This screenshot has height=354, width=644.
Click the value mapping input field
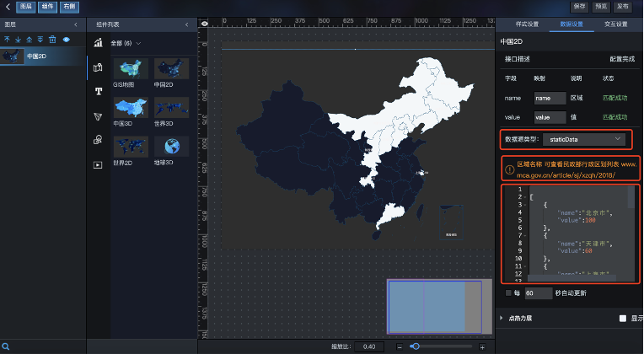(x=550, y=117)
